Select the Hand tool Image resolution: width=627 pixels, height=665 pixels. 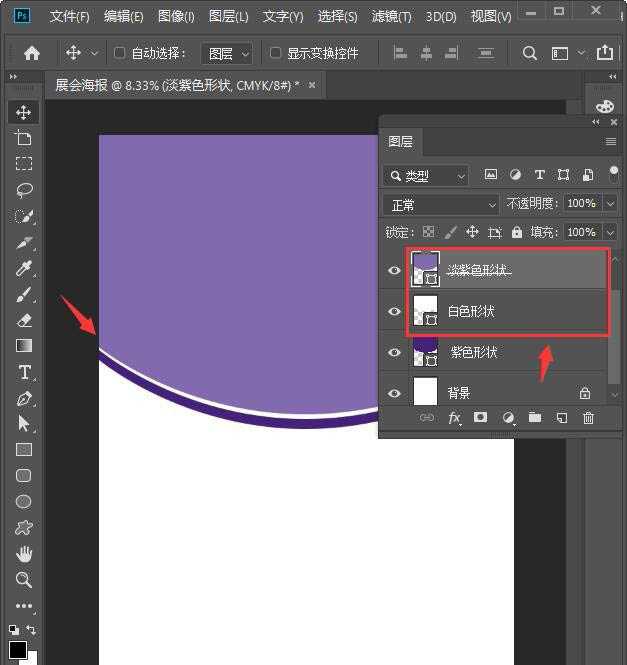point(24,554)
